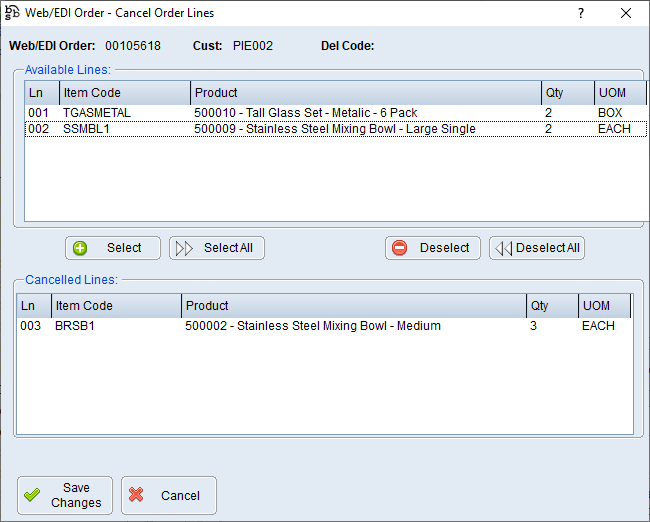The height and width of the screenshot is (522, 650).
Task: Click the red minus Deselect button
Action: [x=432, y=248]
